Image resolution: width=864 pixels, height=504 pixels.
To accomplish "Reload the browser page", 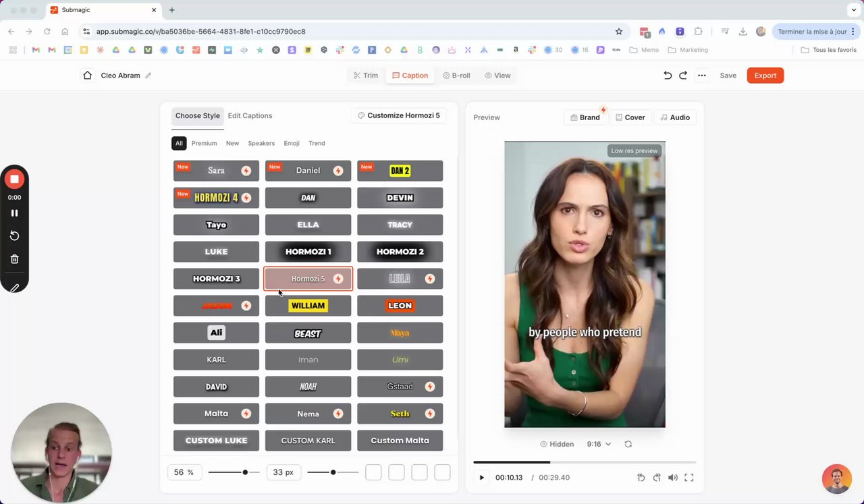I will pos(47,32).
